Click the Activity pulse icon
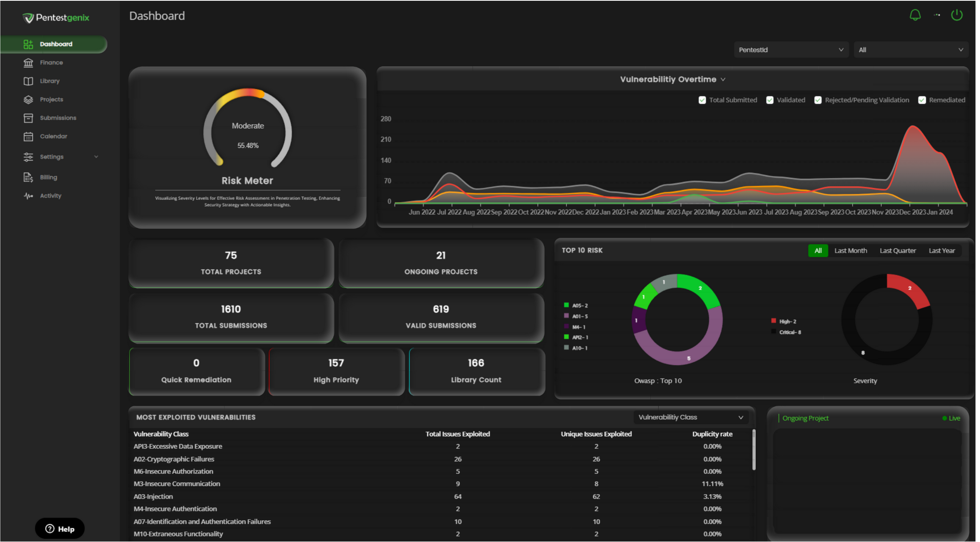Screen dimensions: 980x542 28,196
